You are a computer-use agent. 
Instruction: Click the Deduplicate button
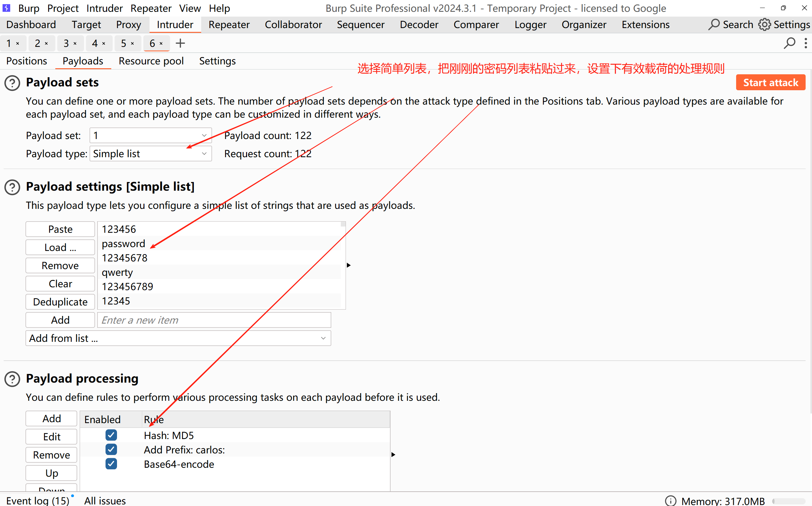click(60, 302)
